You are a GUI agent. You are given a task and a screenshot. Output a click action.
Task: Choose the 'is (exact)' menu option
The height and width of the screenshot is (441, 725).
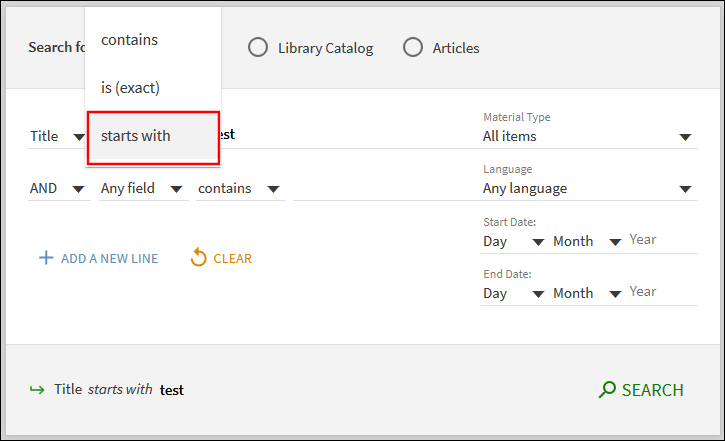(x=131, y=88)
